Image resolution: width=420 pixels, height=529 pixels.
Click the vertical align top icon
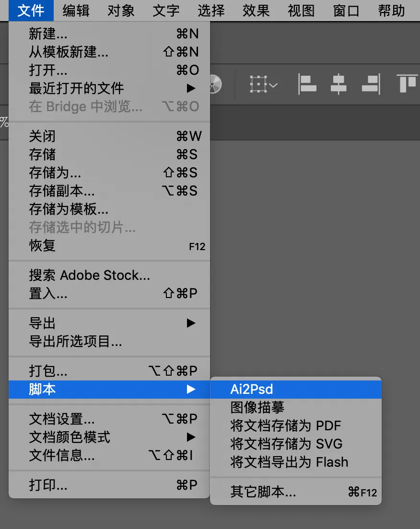coord(408,83)
